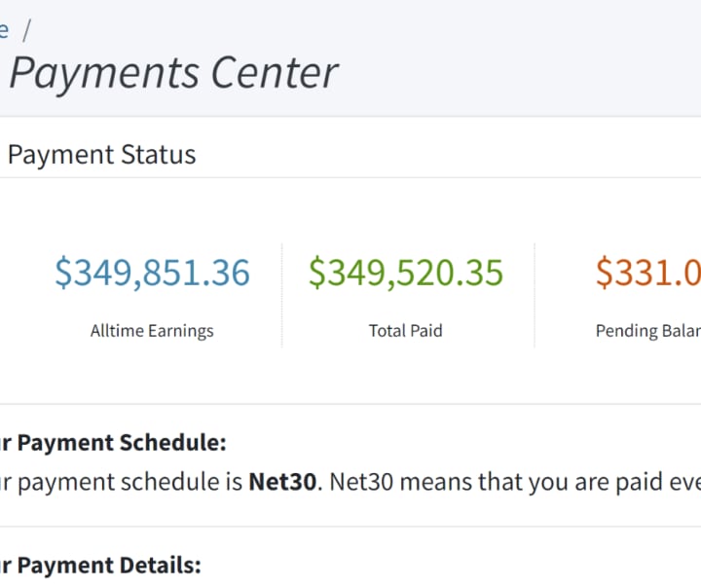Click the horizontal line above Payment Details
This screenshot has width=701, height=588.
pos(350,527)
